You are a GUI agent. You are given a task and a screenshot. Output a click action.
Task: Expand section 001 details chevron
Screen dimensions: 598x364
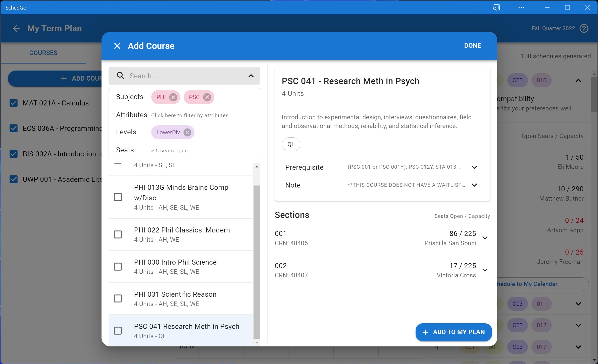pyautogui.click(x=485, y=238)
